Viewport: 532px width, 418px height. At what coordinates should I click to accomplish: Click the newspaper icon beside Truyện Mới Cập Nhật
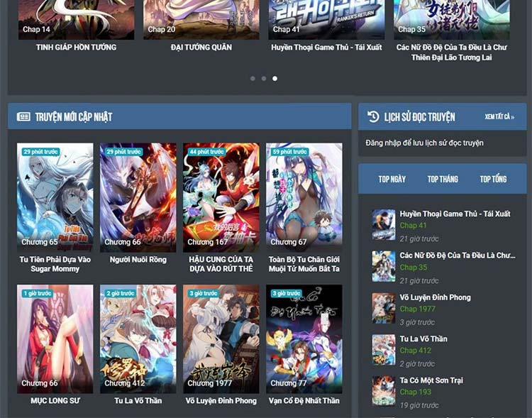pos(23,116)
